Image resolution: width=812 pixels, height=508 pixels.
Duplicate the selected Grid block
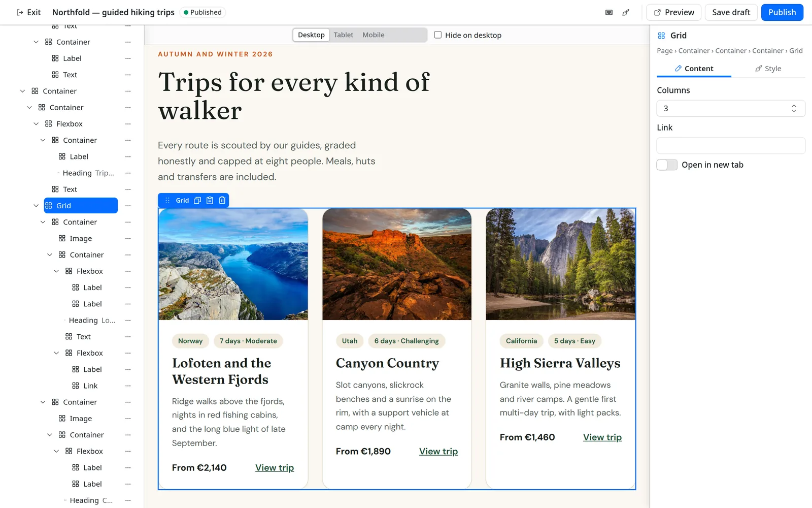coord(197,201)
